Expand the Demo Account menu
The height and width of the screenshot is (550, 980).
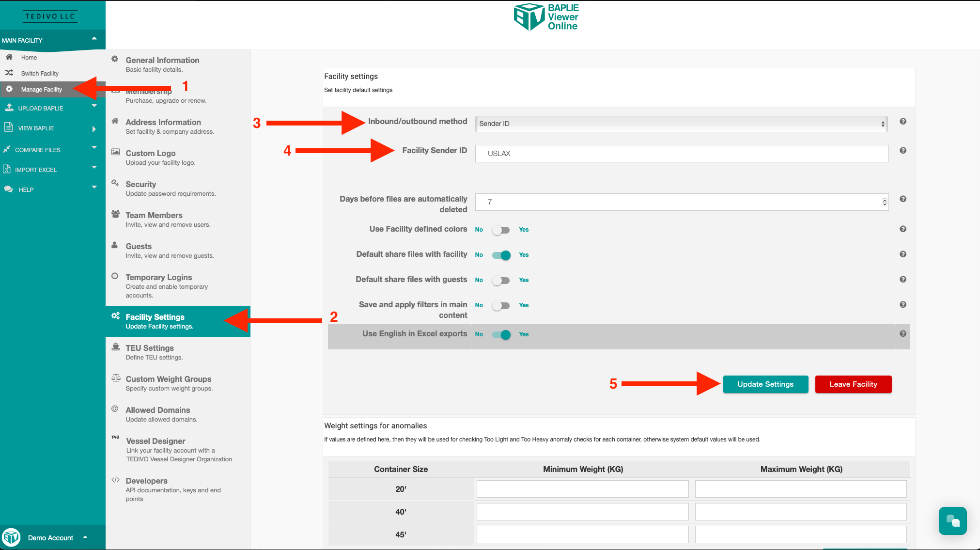pyautogui.click(x=51, y=538)
